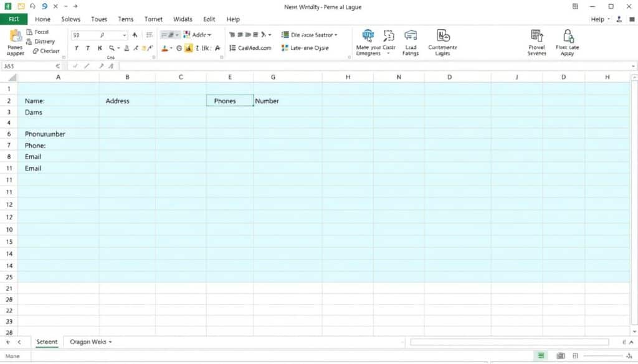
Task: Select the Darns cell
Action: coord(58,112)
